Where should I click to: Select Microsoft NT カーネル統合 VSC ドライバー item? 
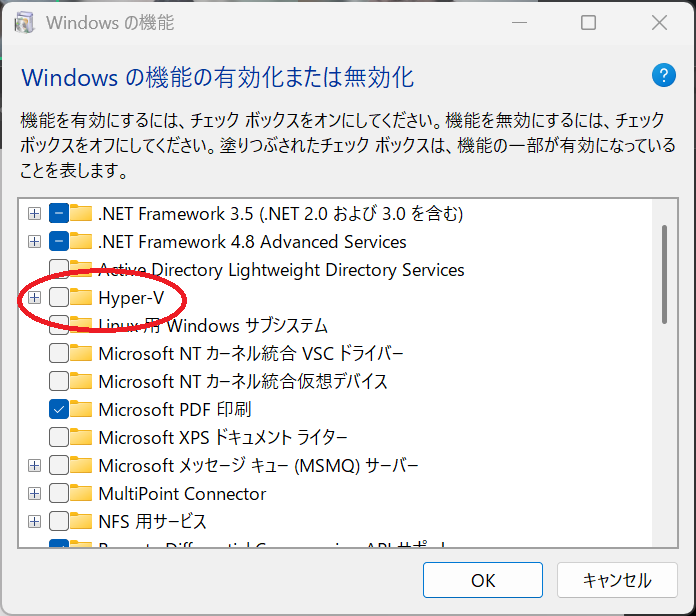[250, 354]
